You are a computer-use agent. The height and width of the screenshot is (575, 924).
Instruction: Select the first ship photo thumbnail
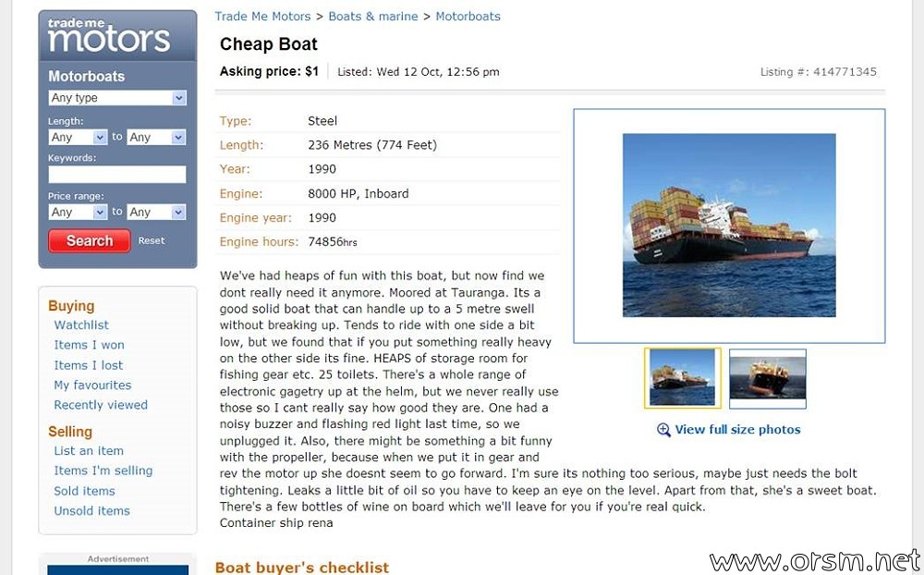683,378
